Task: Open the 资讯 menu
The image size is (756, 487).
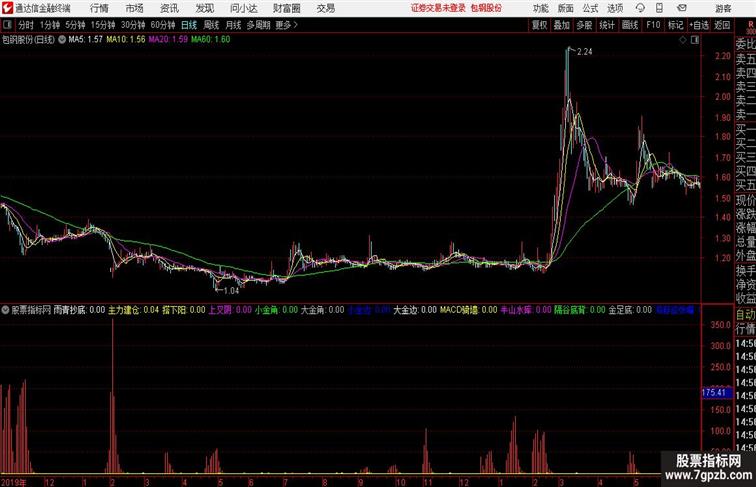Action: click(169, 8)
